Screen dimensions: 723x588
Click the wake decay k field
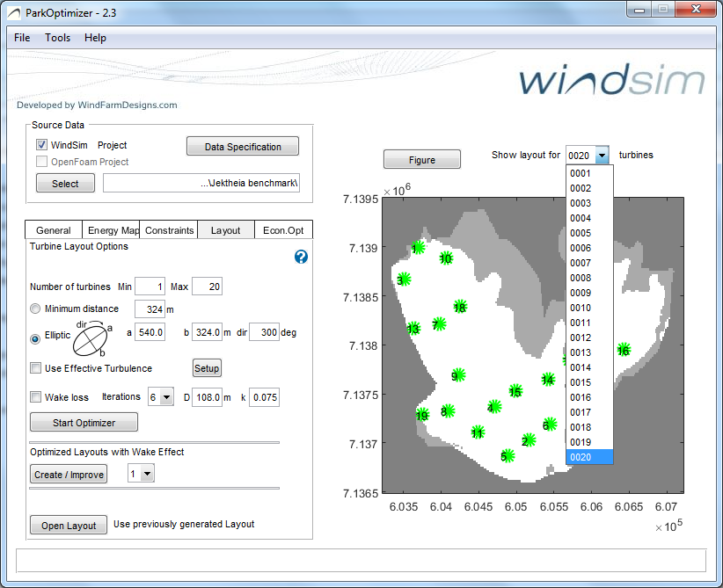pyautogui.click(x=264, y=397)
